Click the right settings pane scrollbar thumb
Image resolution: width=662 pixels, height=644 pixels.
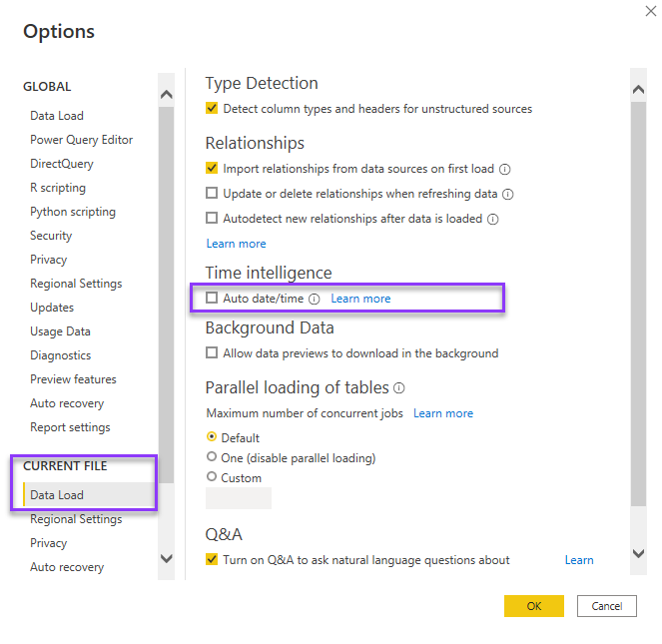(638, 304)
